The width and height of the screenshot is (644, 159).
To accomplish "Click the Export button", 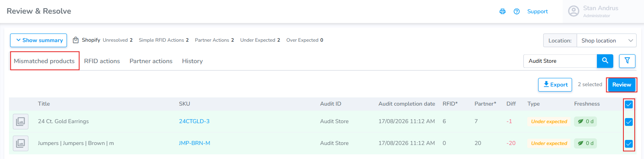I will point(555,85).
